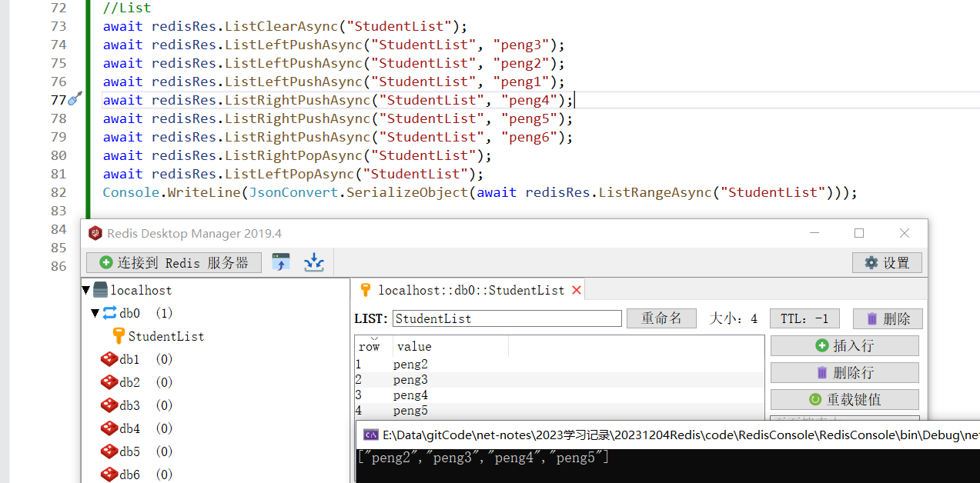Select db1 (0) in the tree
The image size is (980, 483).
point(146,359)
